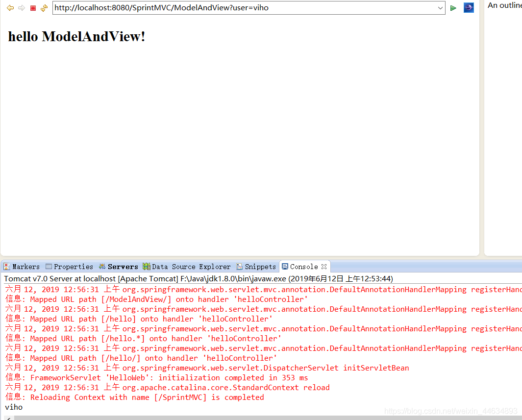Go back in the internal browser
The image size is (522, 420).
(10, 8)
